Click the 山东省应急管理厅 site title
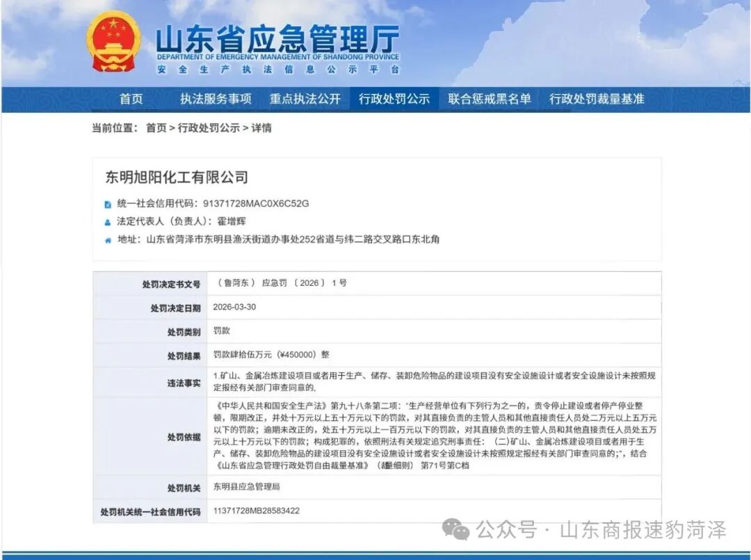This screenshot has width=751, height=560. tap(277, 39)
